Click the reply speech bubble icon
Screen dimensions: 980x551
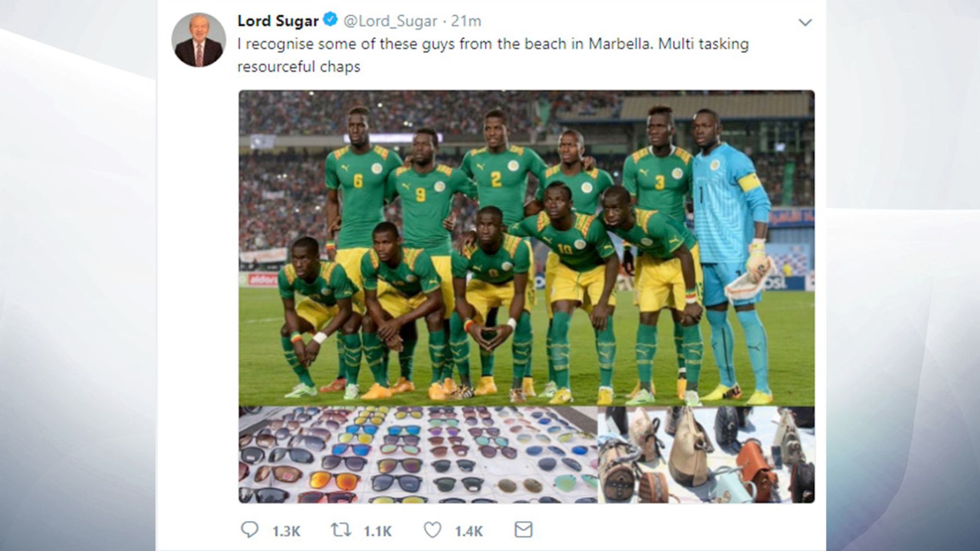(x=249, y=530)
